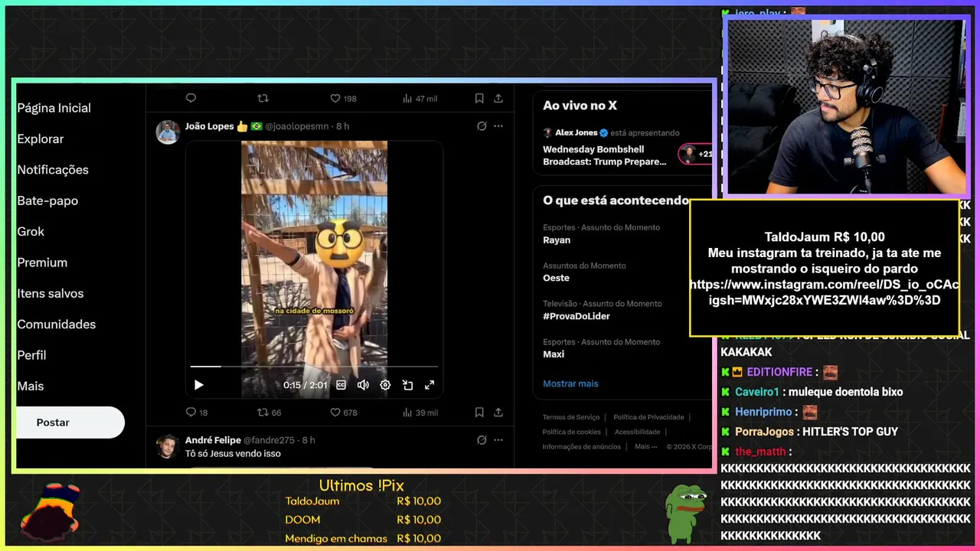Open Política de Privacidade link
980x551 pixels.
click(648, 417)
